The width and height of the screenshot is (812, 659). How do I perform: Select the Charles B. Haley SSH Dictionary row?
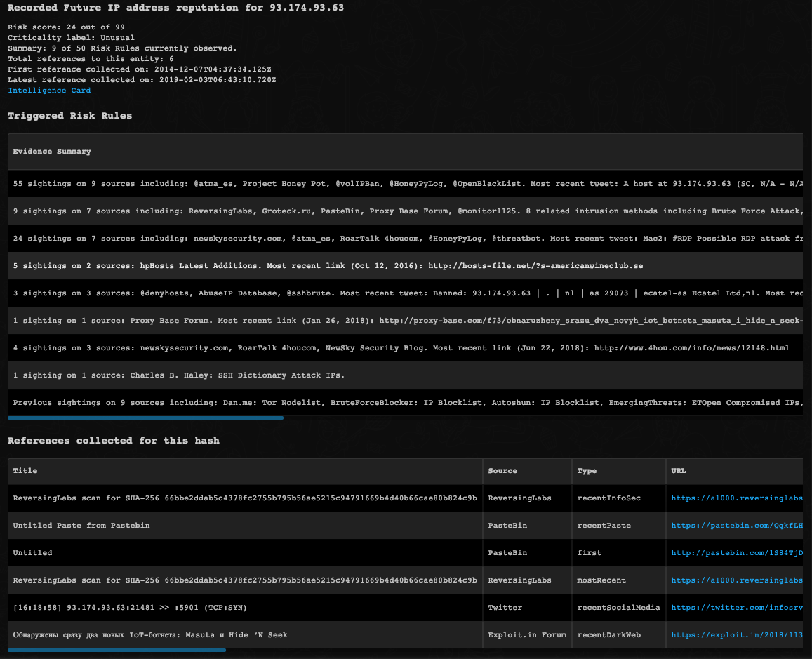(179, 375)
